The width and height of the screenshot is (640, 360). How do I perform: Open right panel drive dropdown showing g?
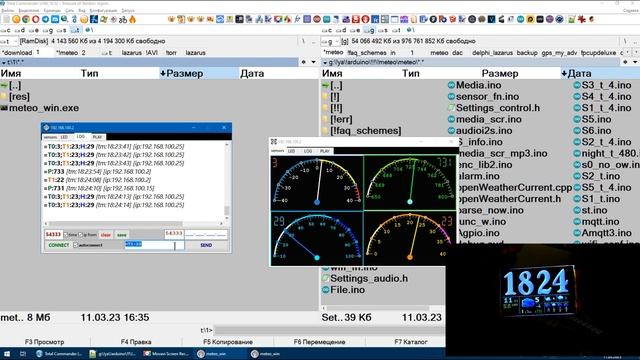[330, 41]
